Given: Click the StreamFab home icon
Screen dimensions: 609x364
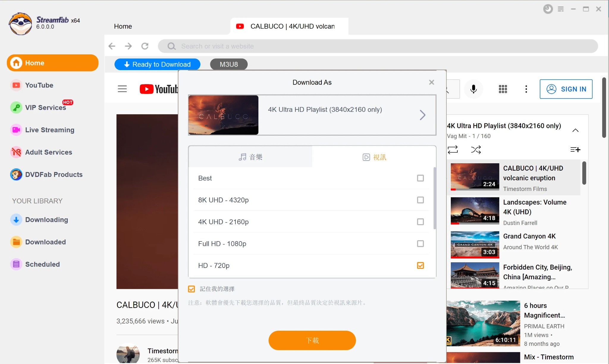Looking at the screenshot, I should 16,63.
